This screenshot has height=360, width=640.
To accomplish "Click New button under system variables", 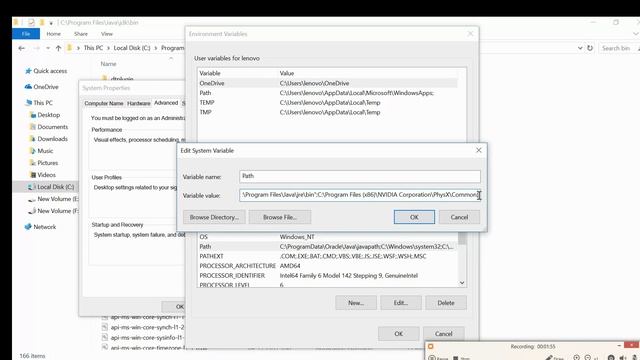I will pyautogui.click(x=356, y=303).
